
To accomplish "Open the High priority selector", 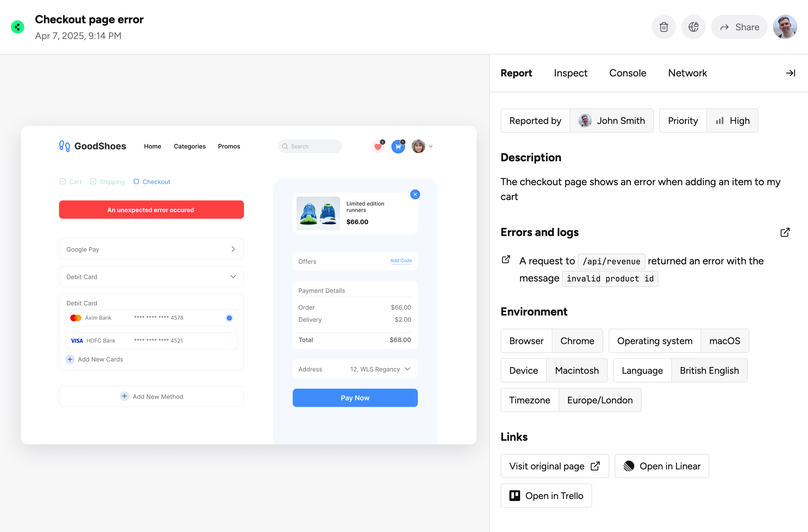I will pos(732,121).
